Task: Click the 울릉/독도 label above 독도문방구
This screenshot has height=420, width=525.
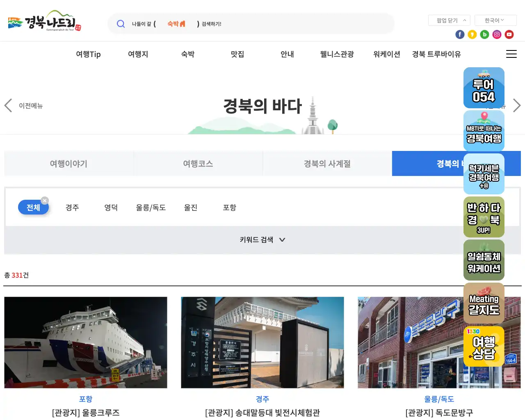Action: click(439, 399)
